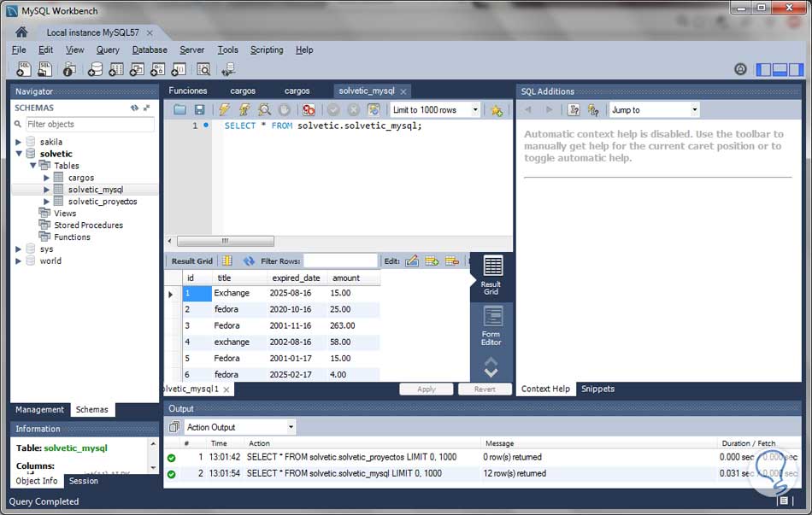Viewport: 812px width, 515px height.
Task: Toggle stop on error icon
Action: click(x=309, y=109)
